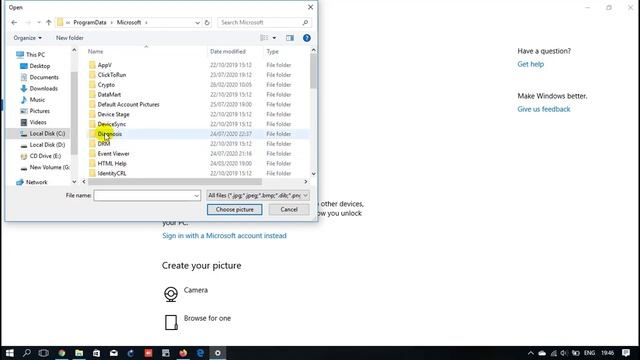Viewport: 640px width, 360px height.
Task: Open the Give us feedback link
Action: pos(544,109)
